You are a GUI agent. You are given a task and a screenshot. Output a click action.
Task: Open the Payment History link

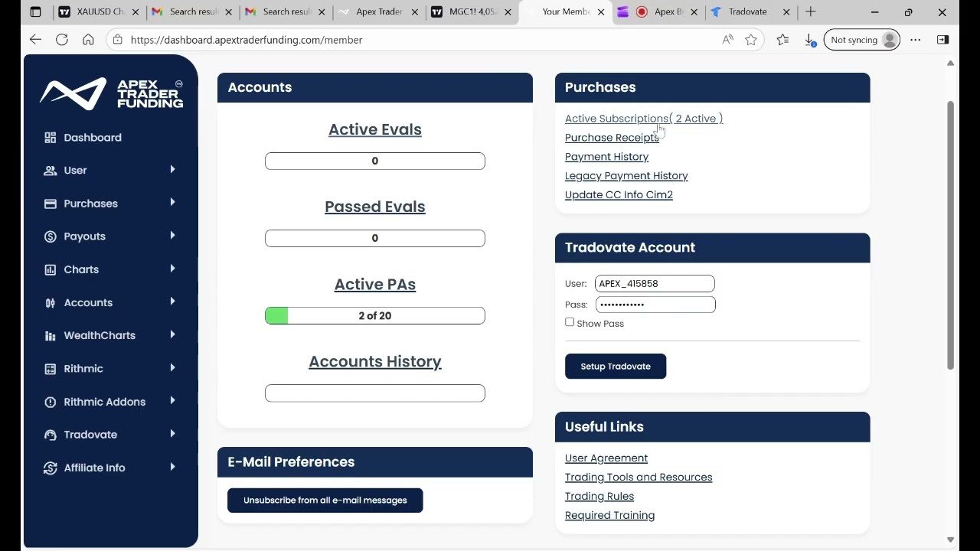(606, 157)
